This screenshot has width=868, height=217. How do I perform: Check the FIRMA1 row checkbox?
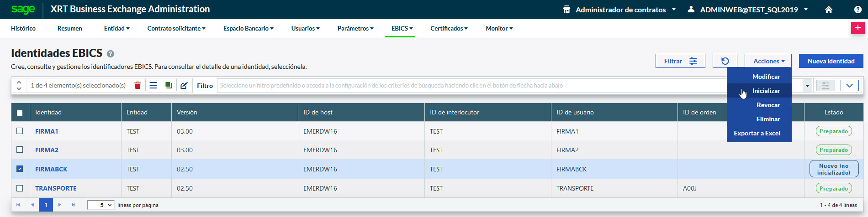[x=20, y=131]
